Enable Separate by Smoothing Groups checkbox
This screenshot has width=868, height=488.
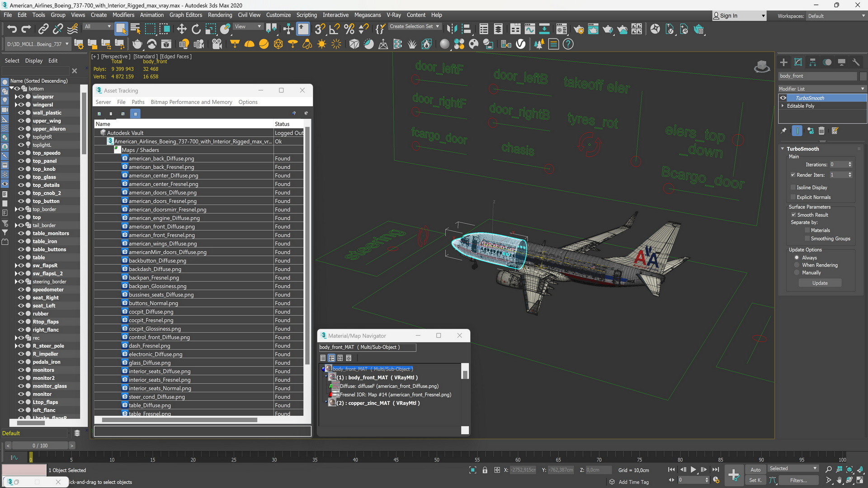(807, 239)
